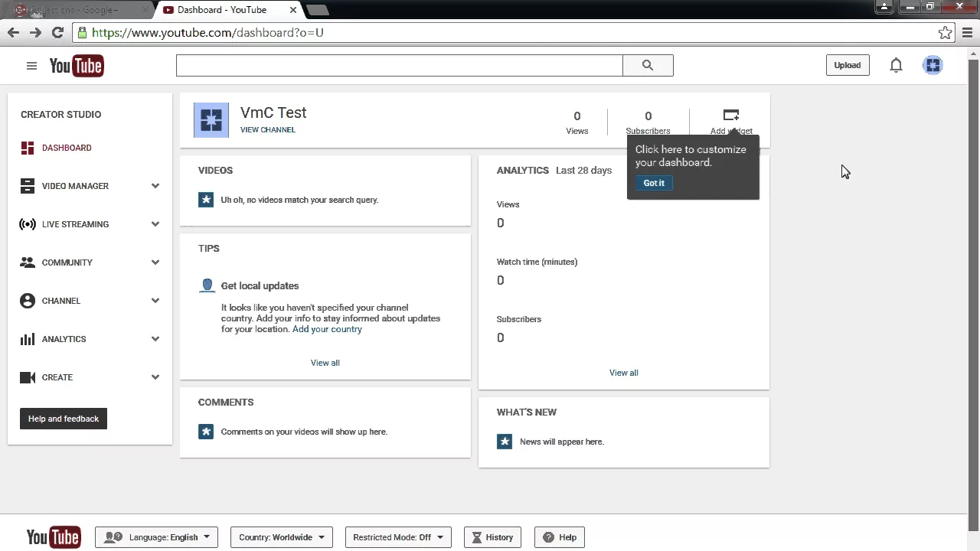980x551 pixels.
Task: Click the 0 Views counter
Action: [577, 122]
